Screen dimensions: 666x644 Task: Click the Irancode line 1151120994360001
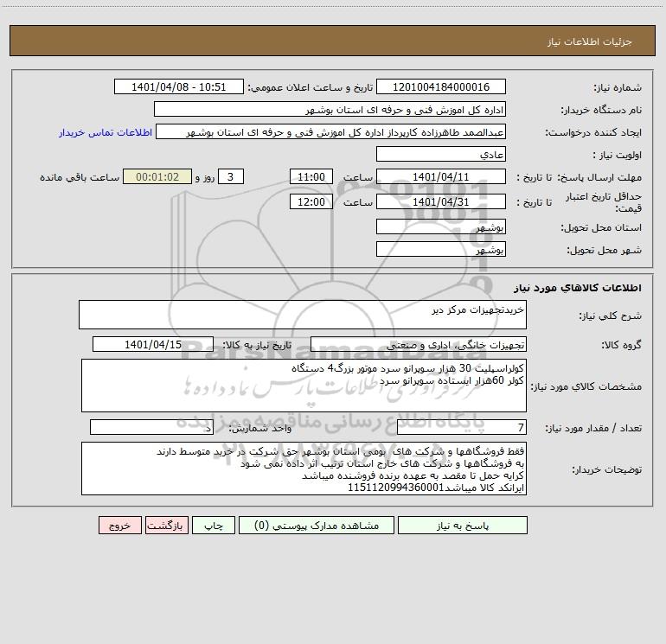[436, 488]
